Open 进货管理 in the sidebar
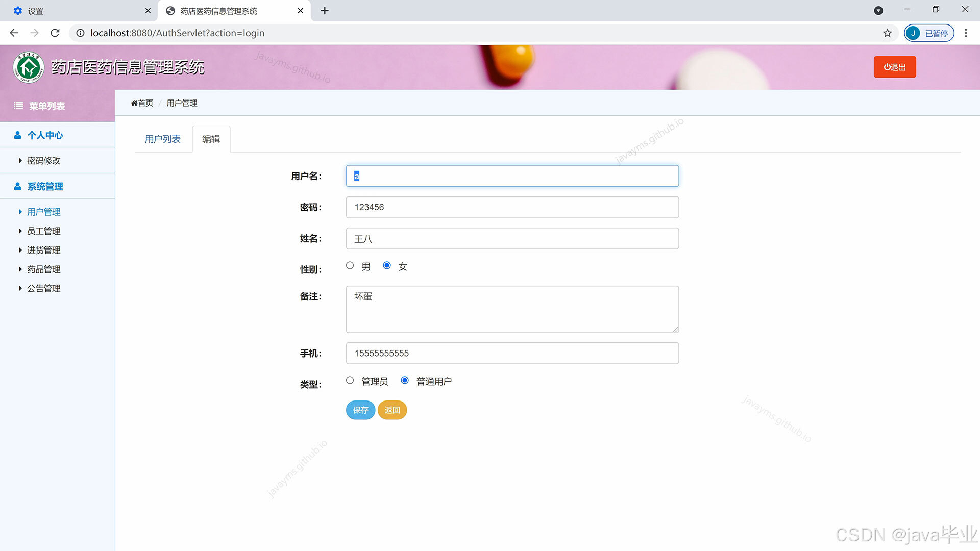Viewport: 980px width, 551px height. click(x=44, y=250)
